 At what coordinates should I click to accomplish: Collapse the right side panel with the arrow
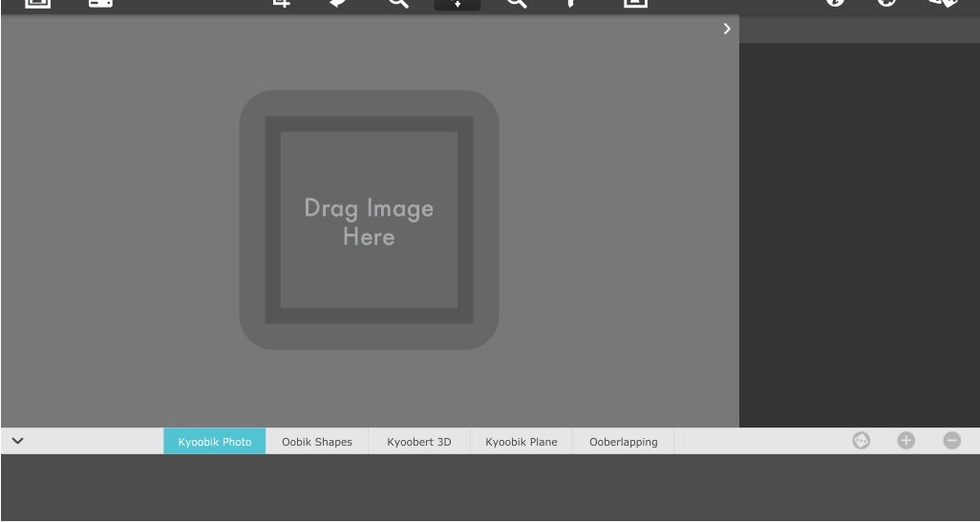[727, 29]
